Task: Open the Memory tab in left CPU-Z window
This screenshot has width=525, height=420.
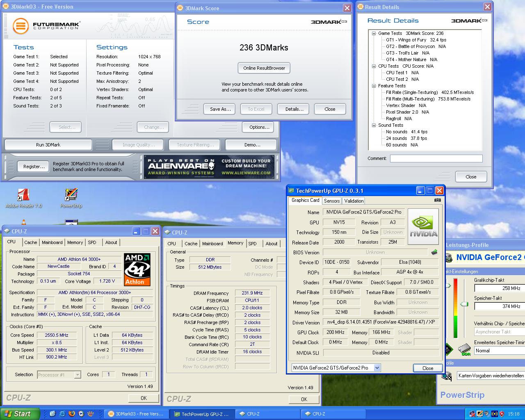Action: 75,242
